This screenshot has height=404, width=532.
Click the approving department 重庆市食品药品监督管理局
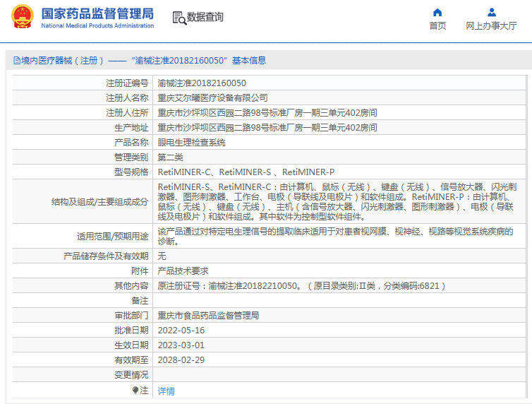tap(208, 315)
